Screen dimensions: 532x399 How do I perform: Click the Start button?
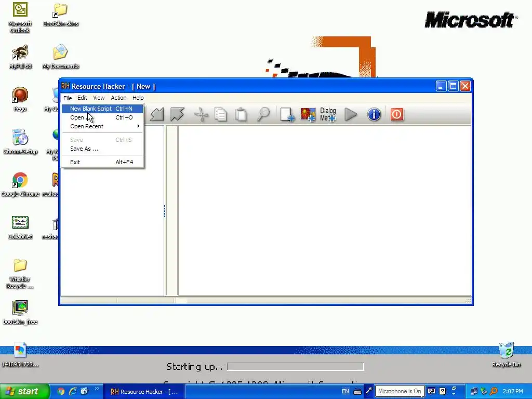click(25, 391)
